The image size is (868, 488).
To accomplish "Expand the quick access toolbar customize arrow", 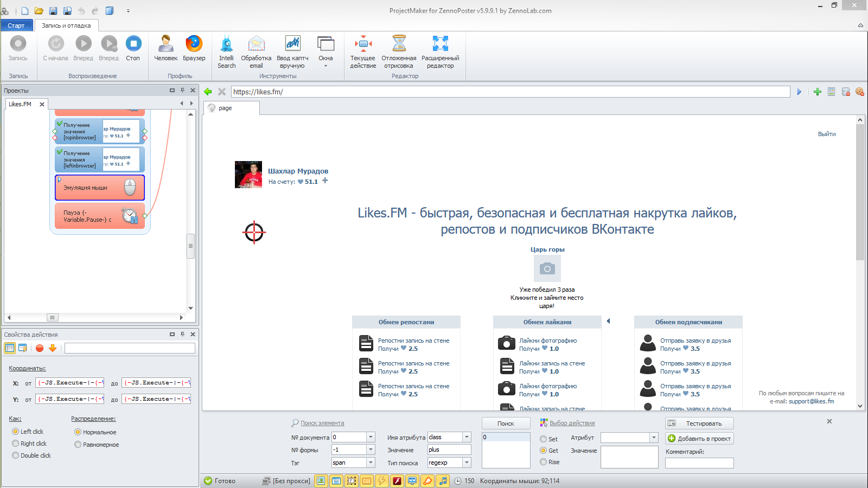I will pyautogui.click(x=129, y=11).
